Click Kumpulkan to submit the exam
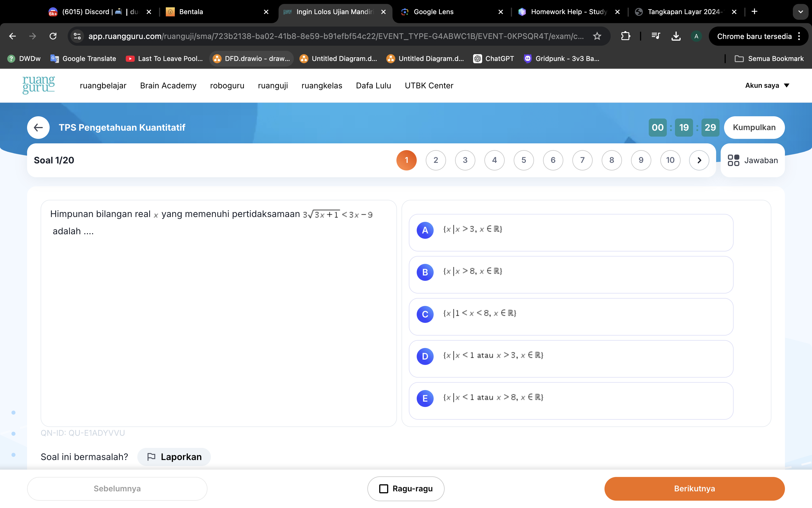This screenshot has height=508, width=812. 754,127
